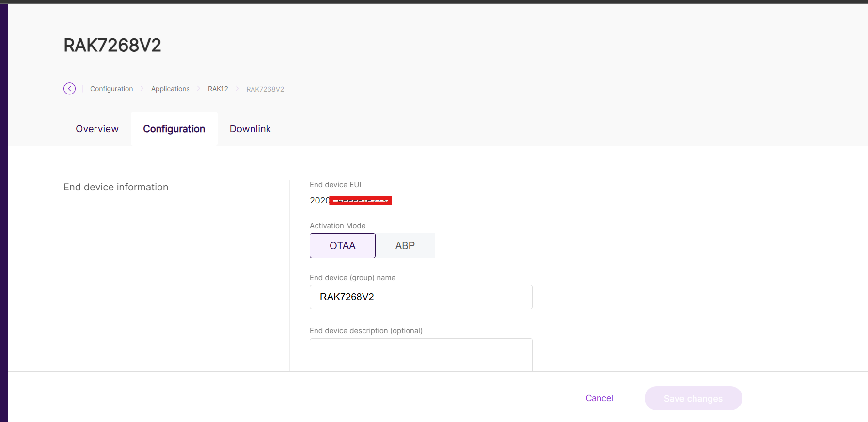Cancel the configuration changes

[x=599, y=398]
